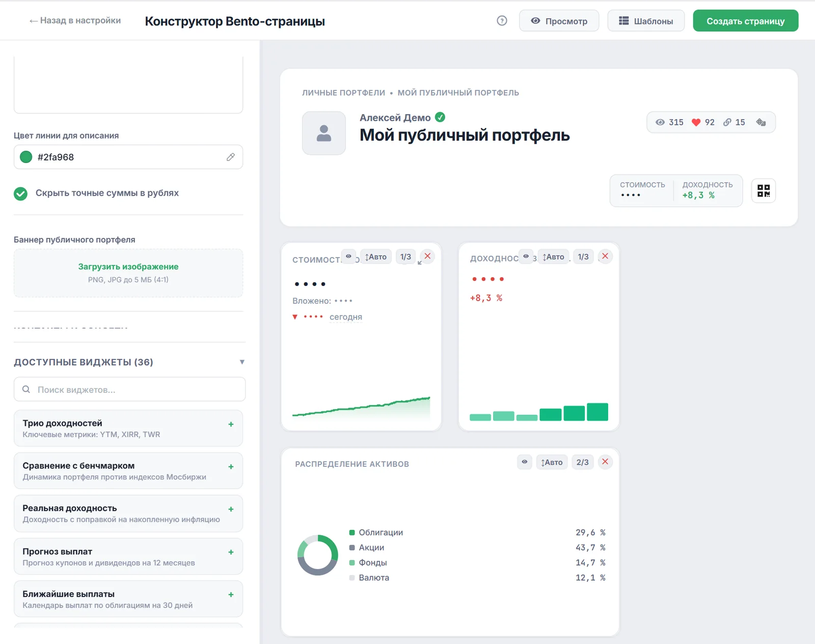
Task: Click Загрузить изображение upload link
Action: (x=128, y=266)
